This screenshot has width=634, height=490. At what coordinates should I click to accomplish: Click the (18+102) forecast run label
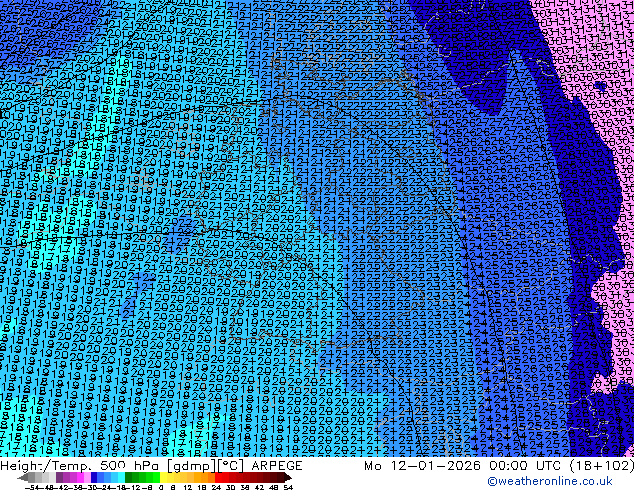[x=601, y=466]
